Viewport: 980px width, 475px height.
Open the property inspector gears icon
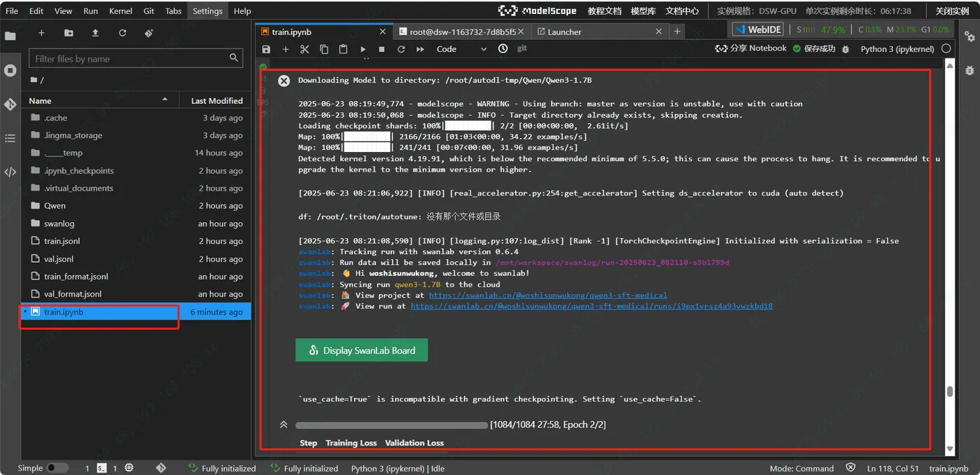coord(969,36)
